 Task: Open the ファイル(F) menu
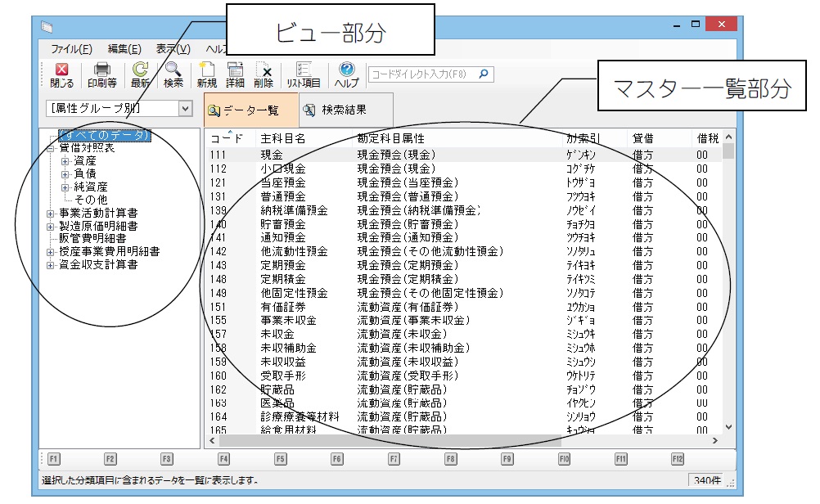[71, 49]
